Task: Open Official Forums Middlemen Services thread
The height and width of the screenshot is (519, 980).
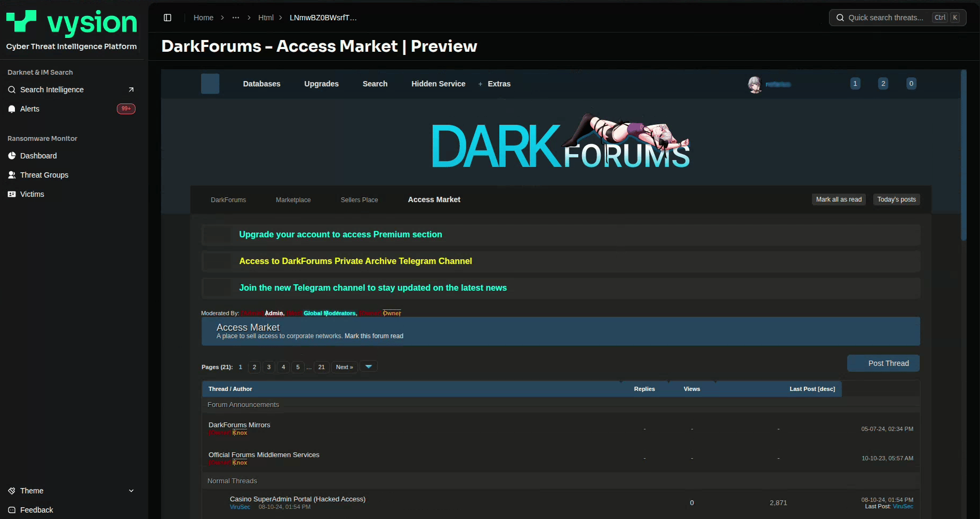Action: 264,455
